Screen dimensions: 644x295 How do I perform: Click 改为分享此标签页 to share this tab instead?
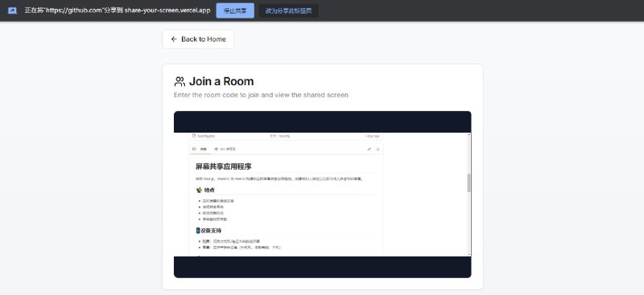[289, 10]
